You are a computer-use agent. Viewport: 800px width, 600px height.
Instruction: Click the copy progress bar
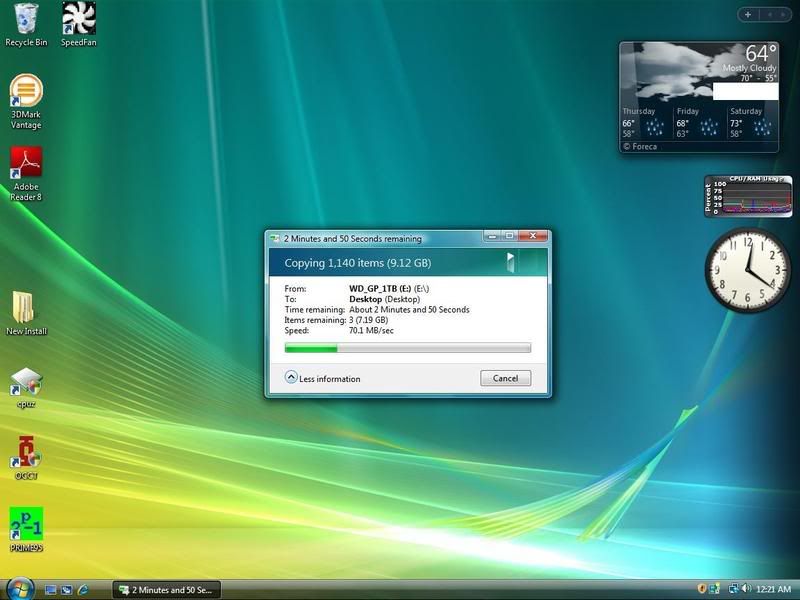(x=408, y=348)
